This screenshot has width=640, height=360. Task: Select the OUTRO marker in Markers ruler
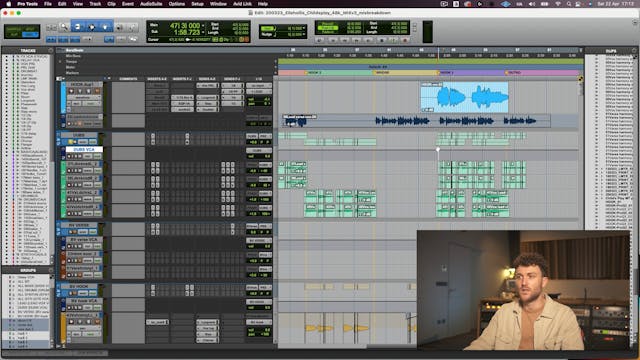(x=515, y=73)
